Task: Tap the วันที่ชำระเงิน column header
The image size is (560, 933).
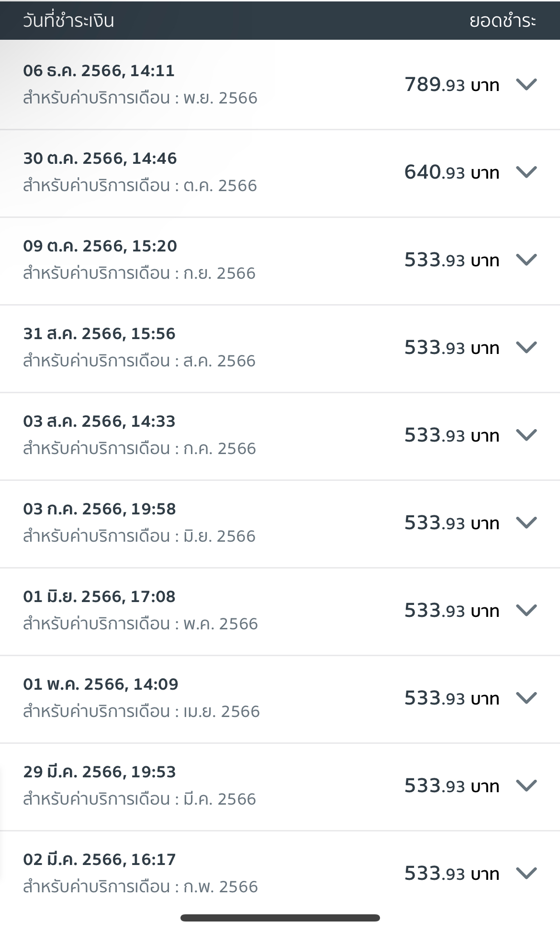Action: [x=68, y=21]
